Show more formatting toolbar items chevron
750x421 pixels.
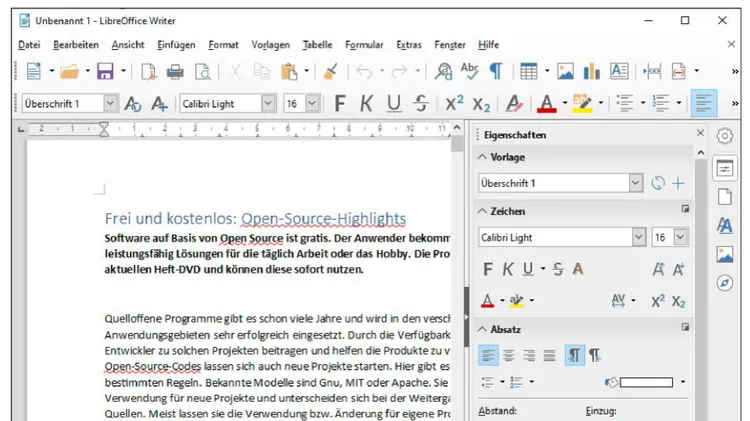click(x=735, y=103)
